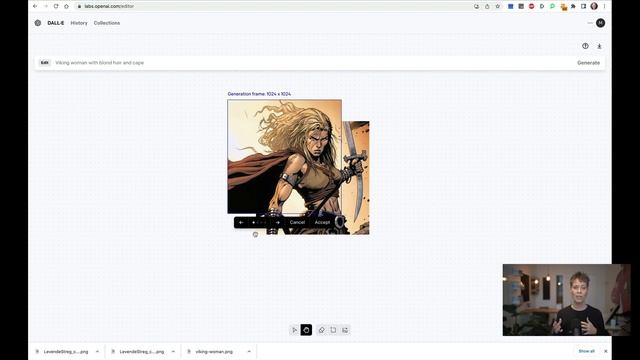Click the generated viking woman image
Screen dimensions: 640x360
[x=284, y=157]
